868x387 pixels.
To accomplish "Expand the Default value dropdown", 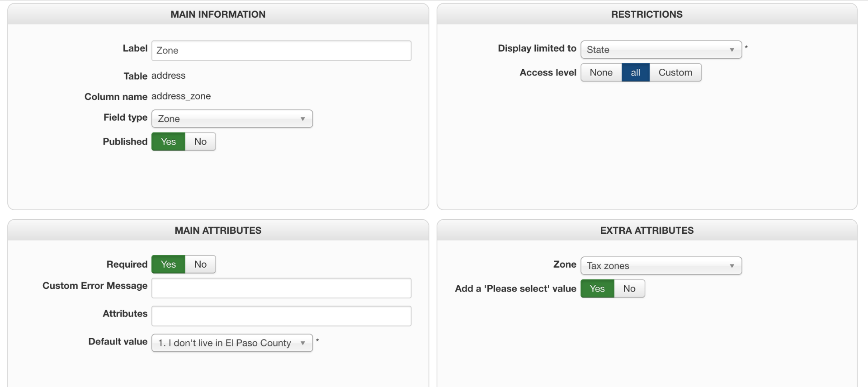I will [232, 343].
